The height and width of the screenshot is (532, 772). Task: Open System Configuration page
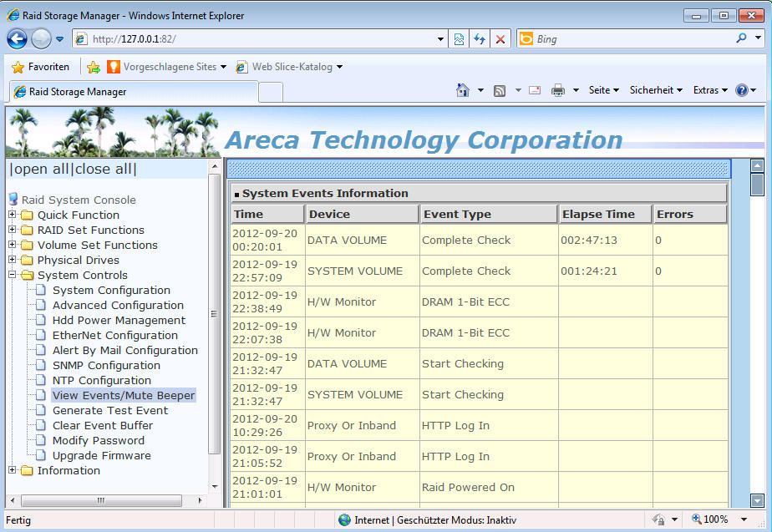tap(111, 291)
